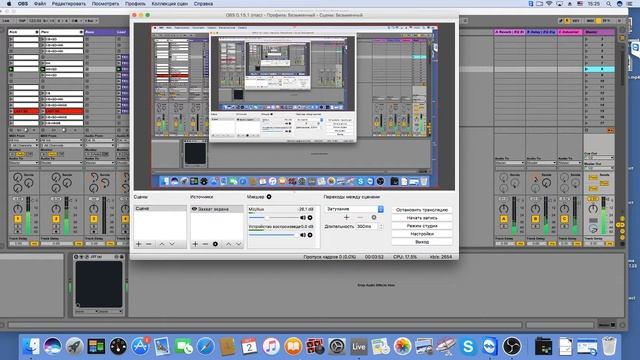The width and height of the screenshot is (640, 360).
Task: Click the OBS preview canvas
Action: click(x=294, y=106)
